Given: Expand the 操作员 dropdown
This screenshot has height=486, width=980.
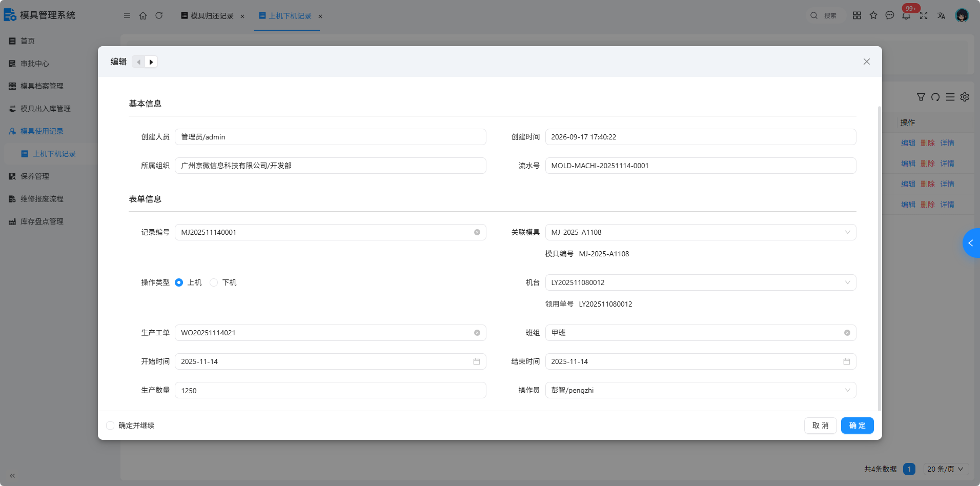Looking at the screenshot, I should coord(700,390).
